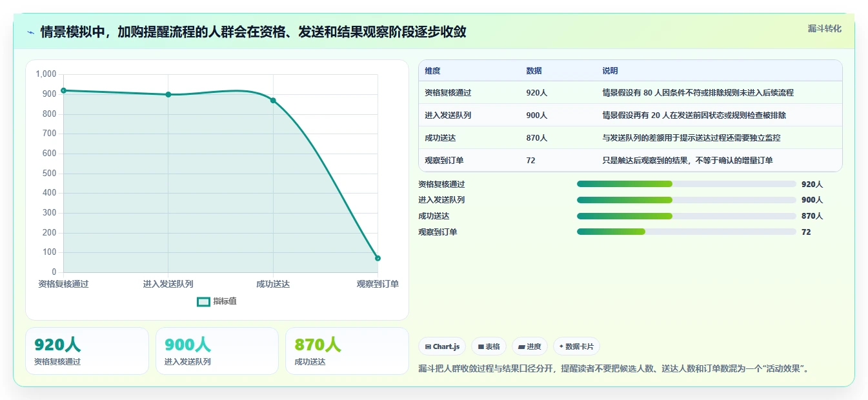Click the 920人 value in the table
The width and height of the screenshot is (868, 400).
[x=536, y=93]
